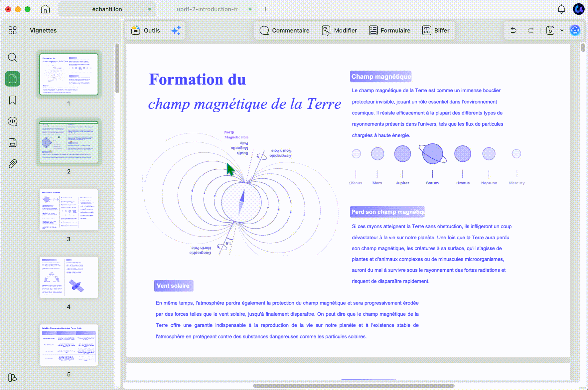This screenshot has height=390, width=588.
Task: Open the search panel in sidebar
Action: [x=12, y=57]
